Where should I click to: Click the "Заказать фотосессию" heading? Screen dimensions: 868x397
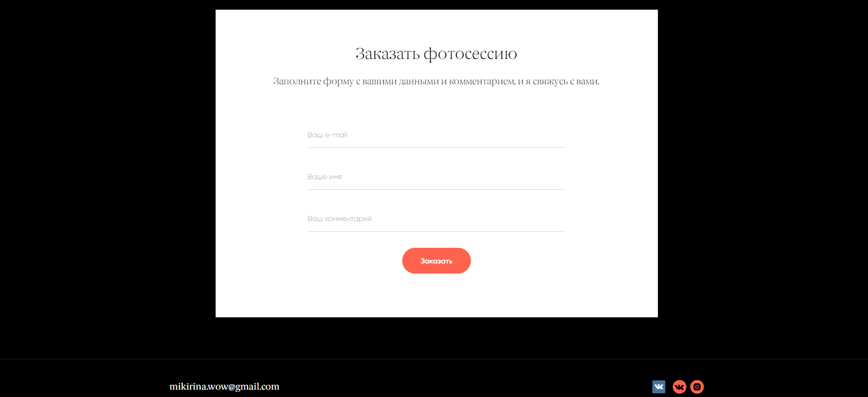pos(436,54)
